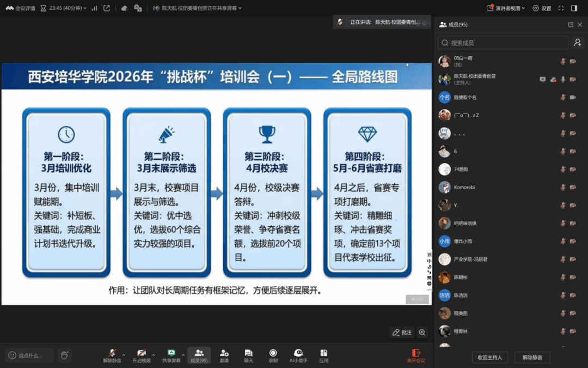Open the 应用 apps panel
Screen dimensions: 588x368
323,355
